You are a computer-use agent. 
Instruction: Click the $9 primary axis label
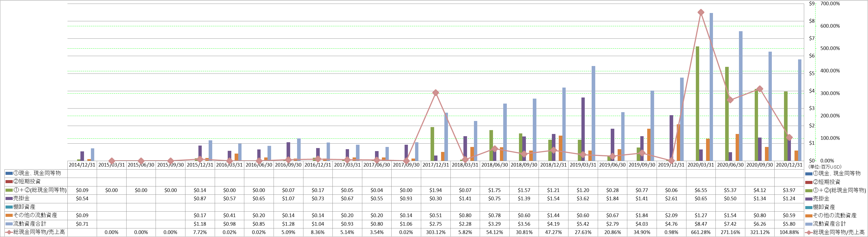(x=812, y=4)
